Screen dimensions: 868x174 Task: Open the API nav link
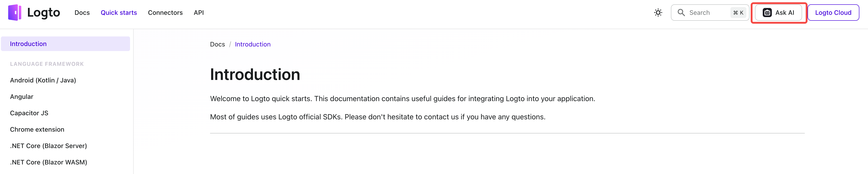coord(198,13)
